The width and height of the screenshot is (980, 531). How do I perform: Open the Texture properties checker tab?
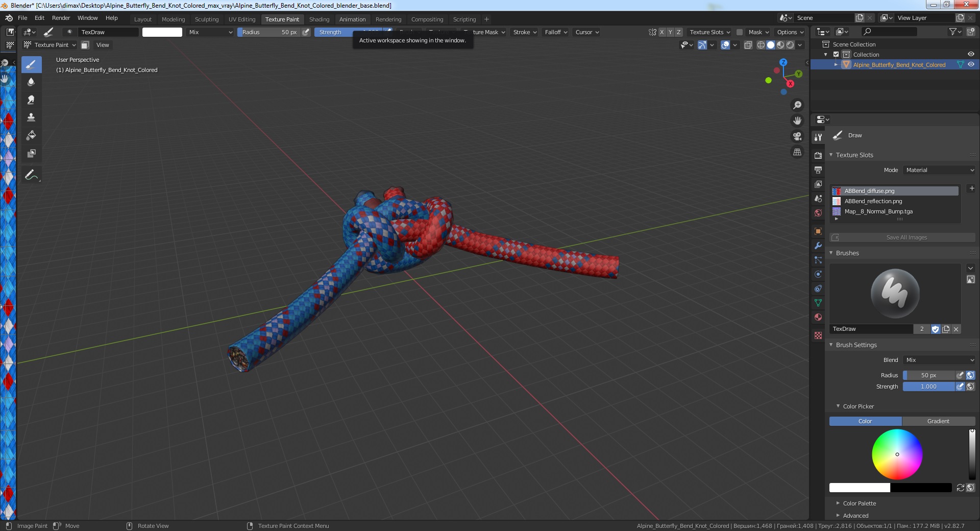[x=818, y=335]
